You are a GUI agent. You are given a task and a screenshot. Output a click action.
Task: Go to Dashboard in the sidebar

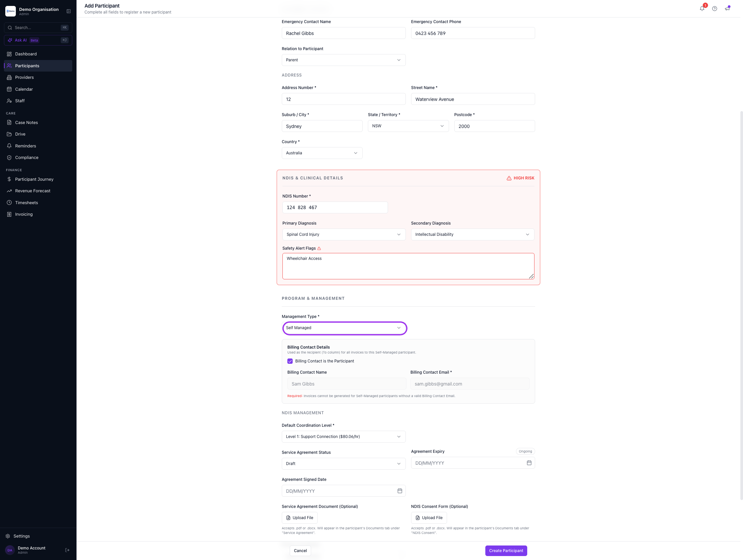(x=38, y=54)
